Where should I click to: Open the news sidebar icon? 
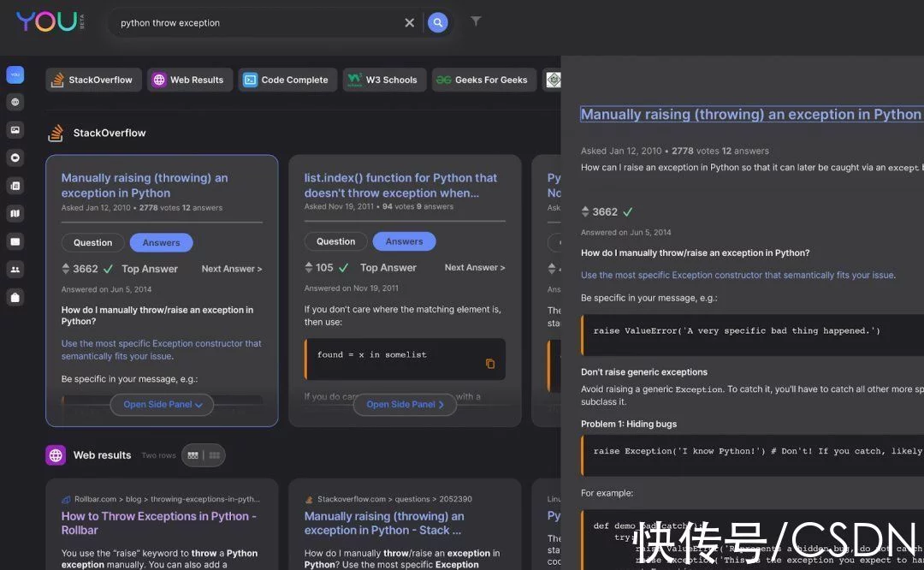point(15,186)
